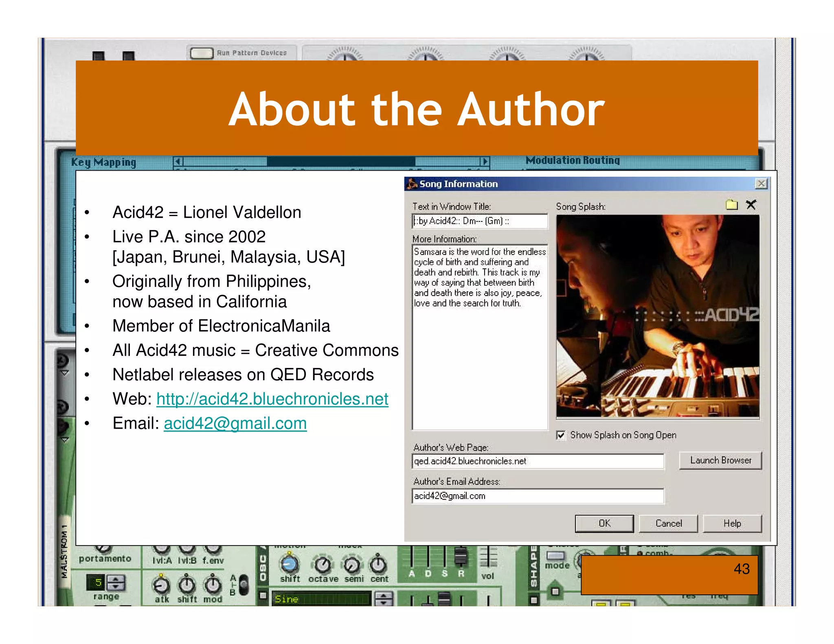Click the Text in Window Title field

point(480,221)
